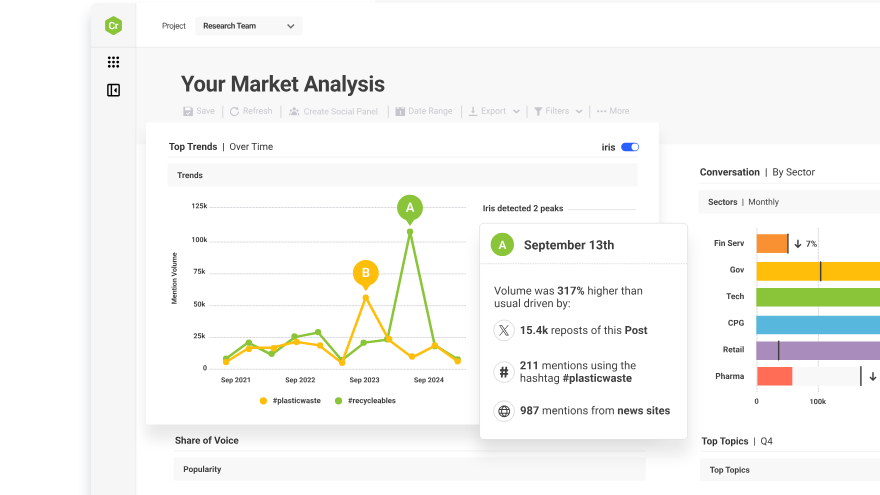Image resolution: width=880 pixels, height=495 pixels.
Task: Expand the Filters dropdown
Action: click(558, 111)
